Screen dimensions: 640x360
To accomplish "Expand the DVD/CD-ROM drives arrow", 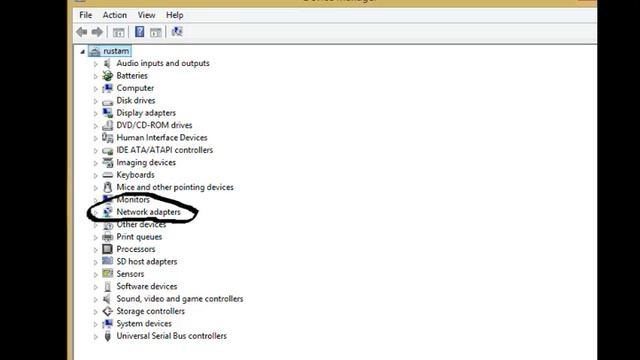I will tap(96, 126).
